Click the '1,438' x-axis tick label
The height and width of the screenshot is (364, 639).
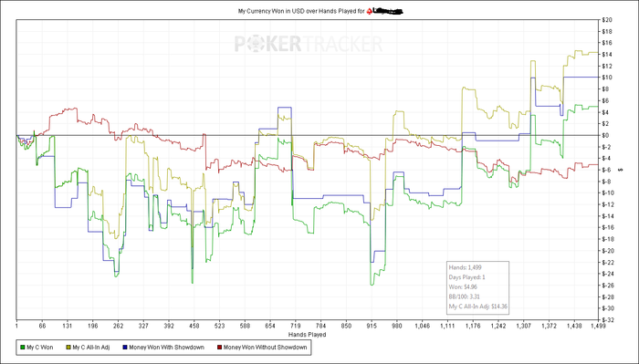[x=574, y=326]
